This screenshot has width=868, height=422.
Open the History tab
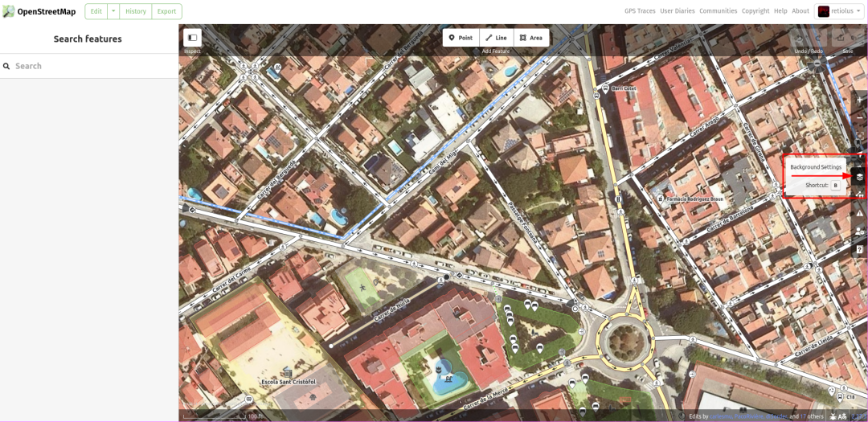(136, 11)
